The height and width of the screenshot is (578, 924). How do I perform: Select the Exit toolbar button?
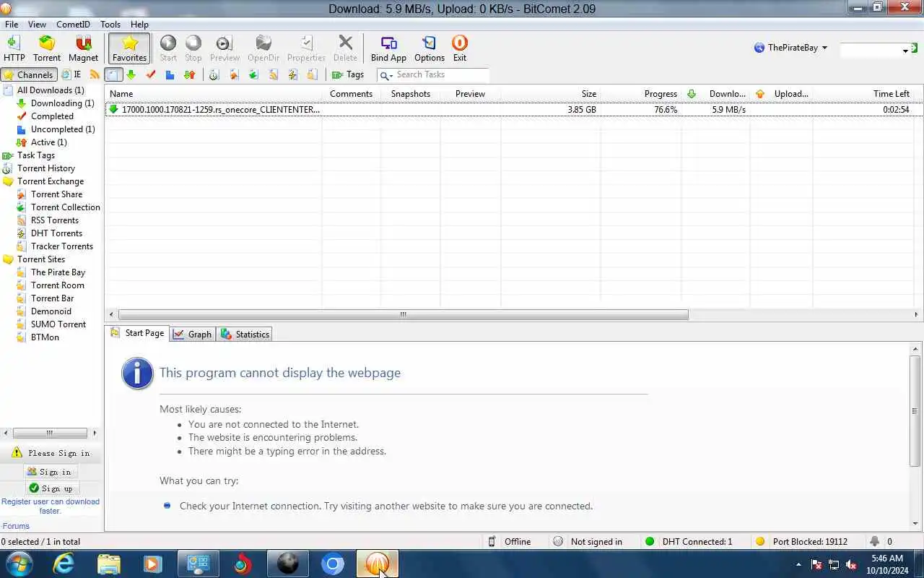tap(460, 48)
